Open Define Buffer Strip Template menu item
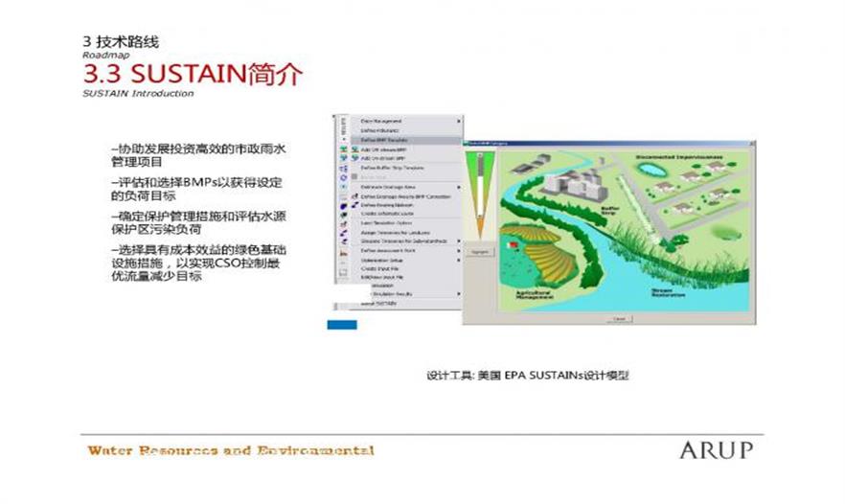Viewport: 845px width, 504px height. click(393, 168)
